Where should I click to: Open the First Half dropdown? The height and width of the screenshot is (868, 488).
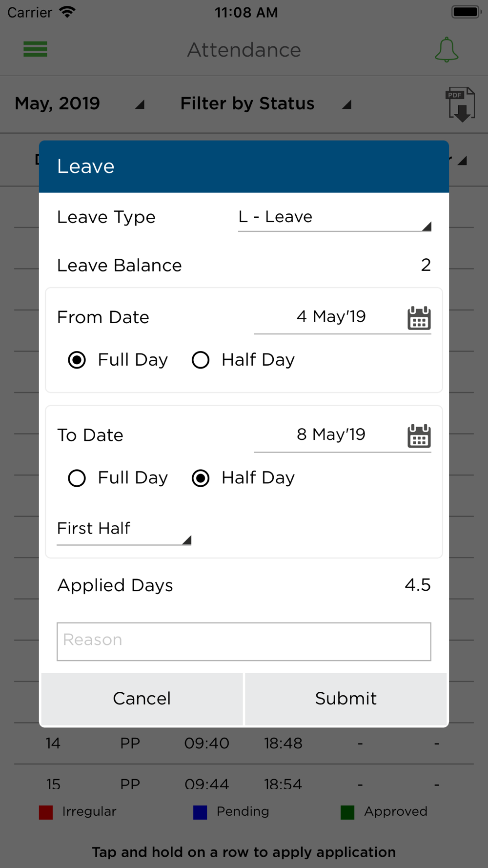coord(124,530)
